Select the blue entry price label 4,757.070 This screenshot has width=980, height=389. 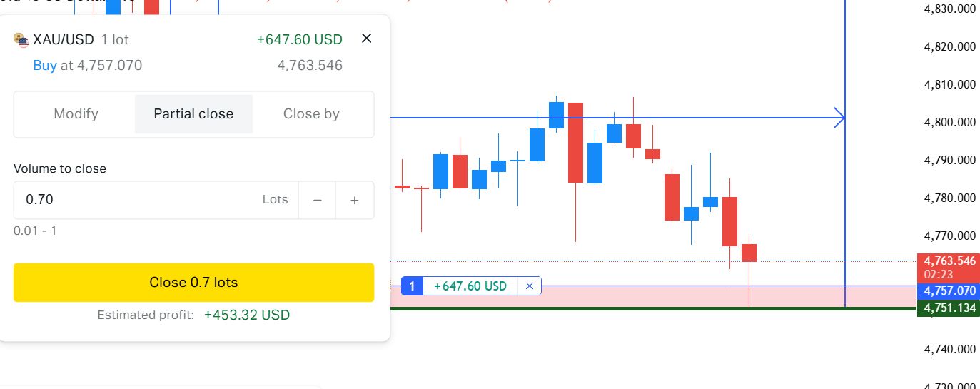[x=949, y=291]
